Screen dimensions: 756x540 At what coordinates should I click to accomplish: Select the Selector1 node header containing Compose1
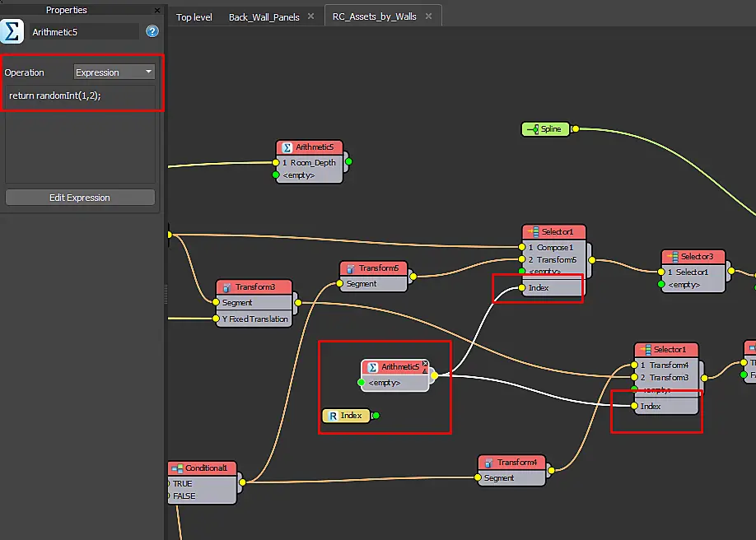point(554,232)
